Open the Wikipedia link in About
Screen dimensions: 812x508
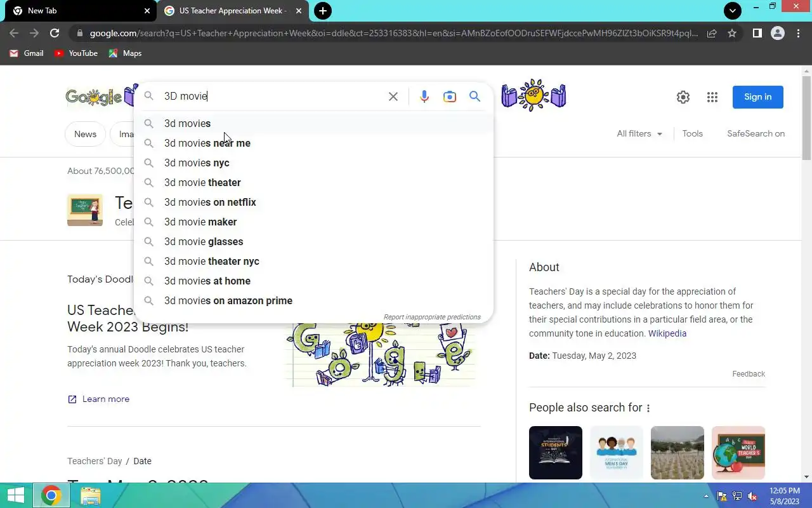click(667, 333)
